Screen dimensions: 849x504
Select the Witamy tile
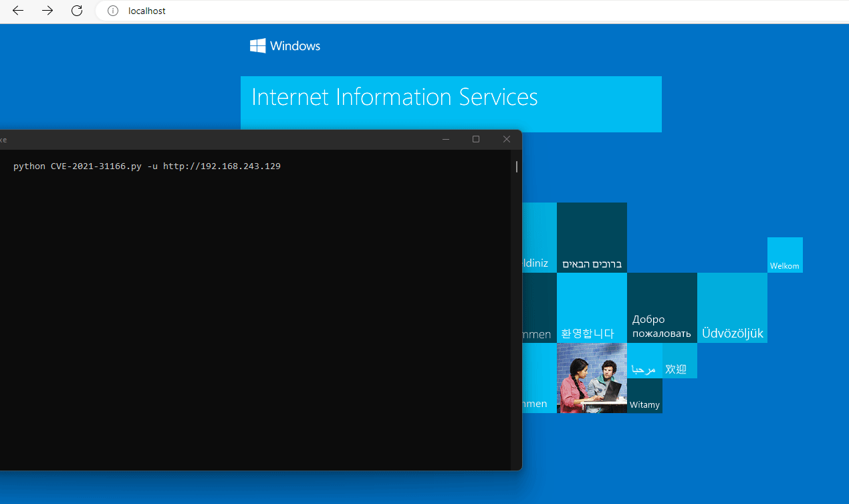(x=644, y=396)
